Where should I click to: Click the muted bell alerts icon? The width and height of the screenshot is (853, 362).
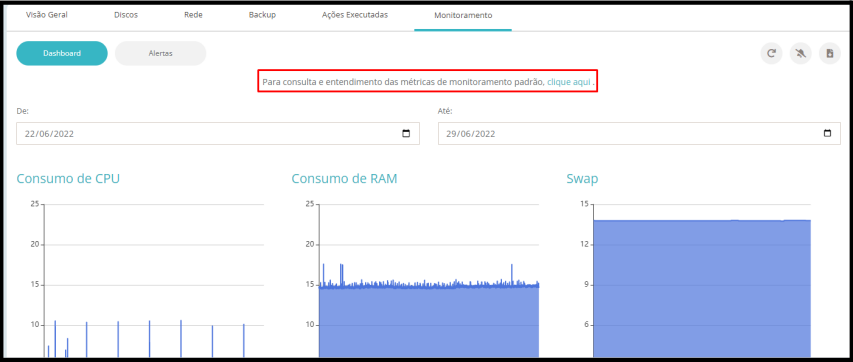(x=800, y=53)
